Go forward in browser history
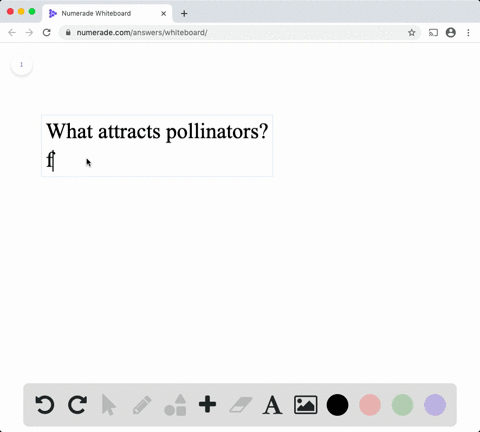The width and height of the screenshot is (480, 432). pos(29,32)
